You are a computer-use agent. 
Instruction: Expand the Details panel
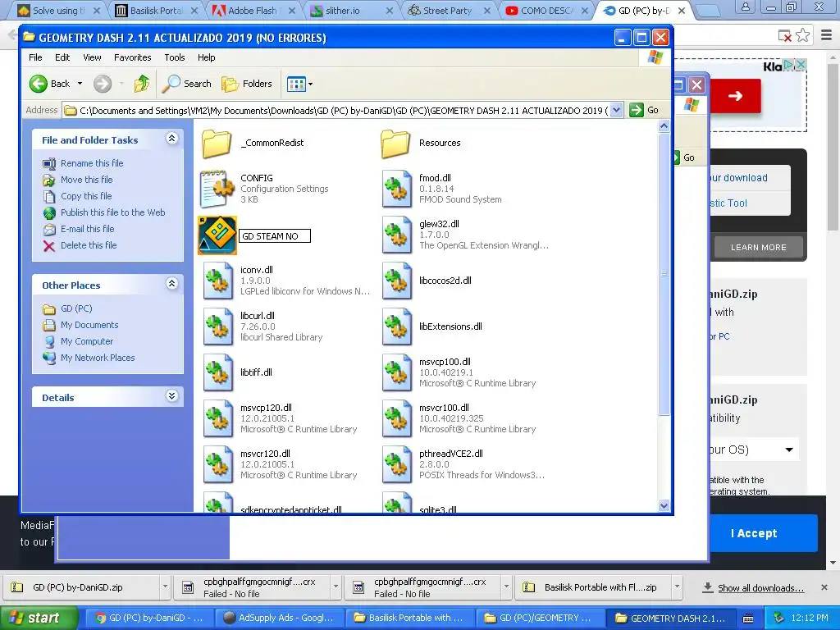171,396
